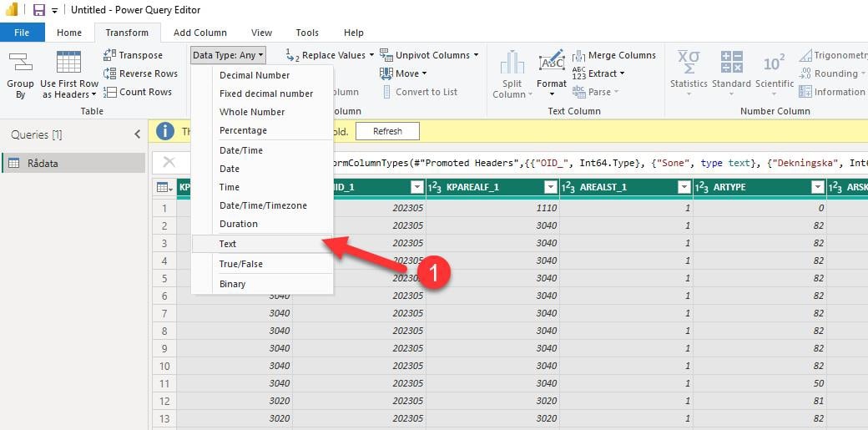868x430 pixels.
Task: Open the AREALST_1 column filter arrow
Action: click(x=684, y=187)
